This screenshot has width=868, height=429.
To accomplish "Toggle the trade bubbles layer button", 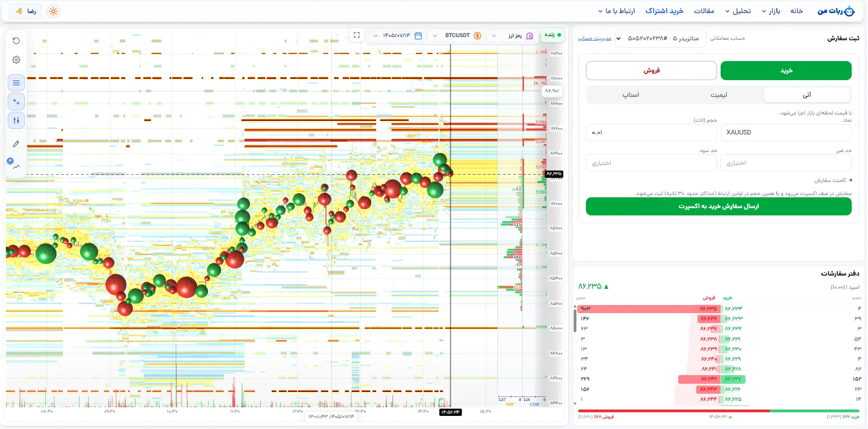I will (x=16, y=102).
